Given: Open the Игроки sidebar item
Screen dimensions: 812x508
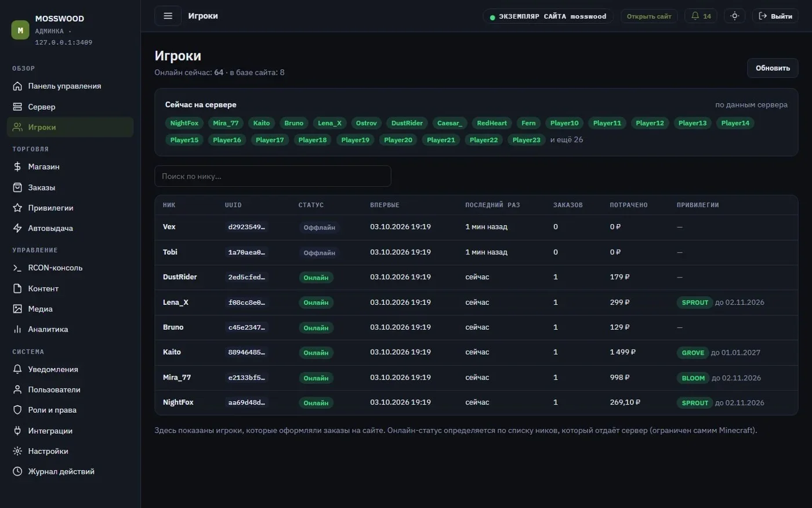Looking at the screenshot, I should (70, 127).
